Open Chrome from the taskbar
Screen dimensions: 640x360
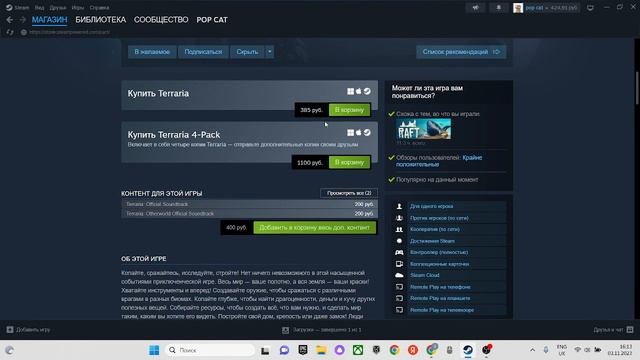tap(394, 350)
